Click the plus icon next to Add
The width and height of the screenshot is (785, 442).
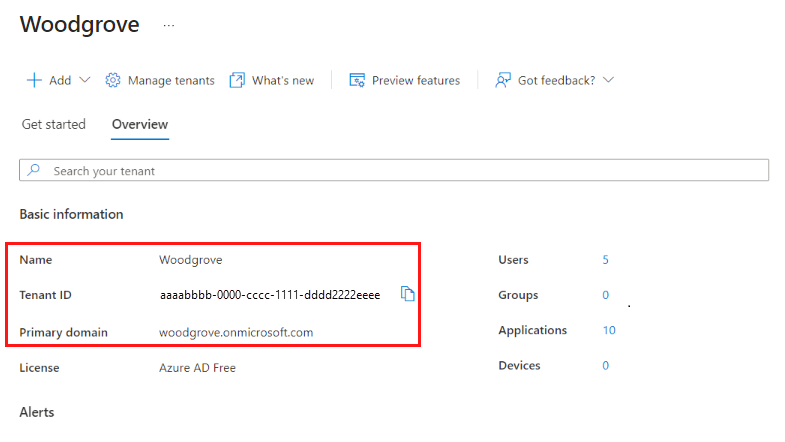pyautogui.click(x=34, y=80)
